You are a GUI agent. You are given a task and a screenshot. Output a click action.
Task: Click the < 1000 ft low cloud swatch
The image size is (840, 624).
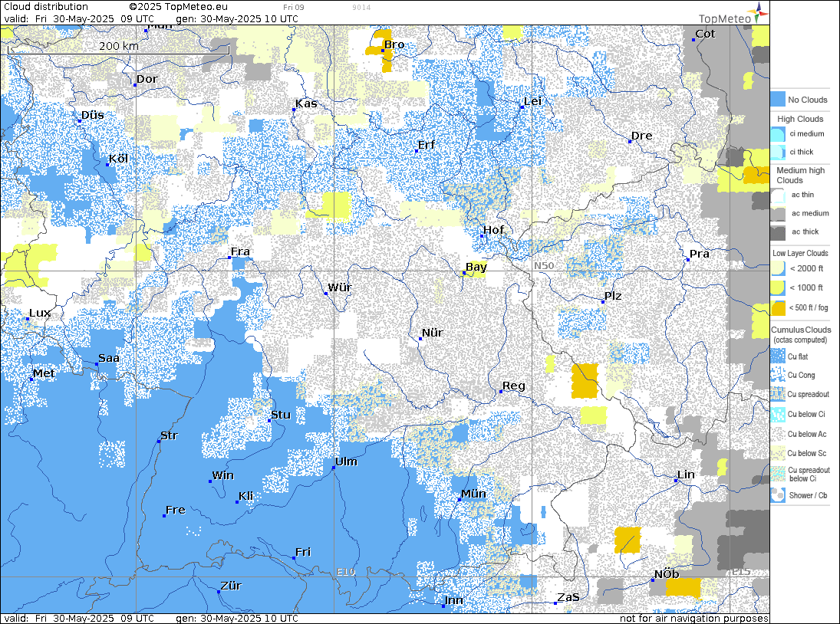coord(778,288)
